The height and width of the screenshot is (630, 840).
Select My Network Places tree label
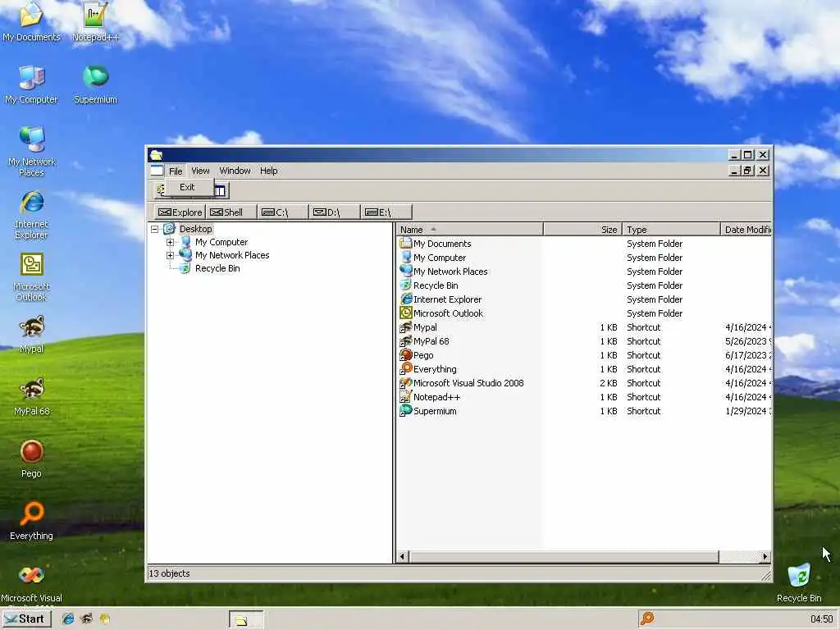tap(232, 256)
